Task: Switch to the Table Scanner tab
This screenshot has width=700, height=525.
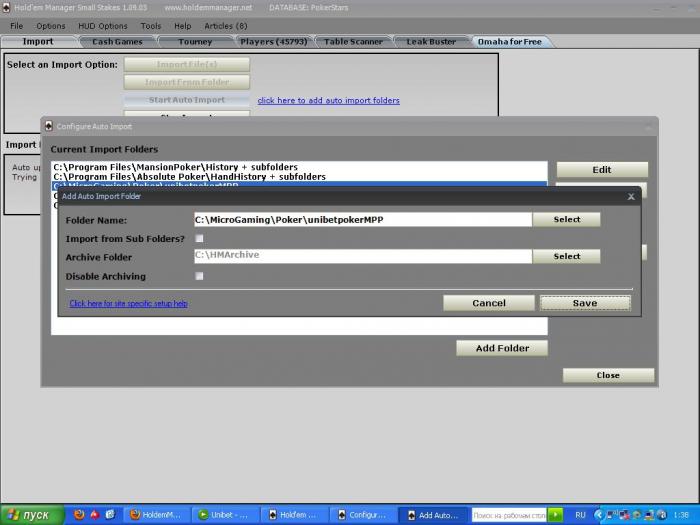Action: click(353, 42)
